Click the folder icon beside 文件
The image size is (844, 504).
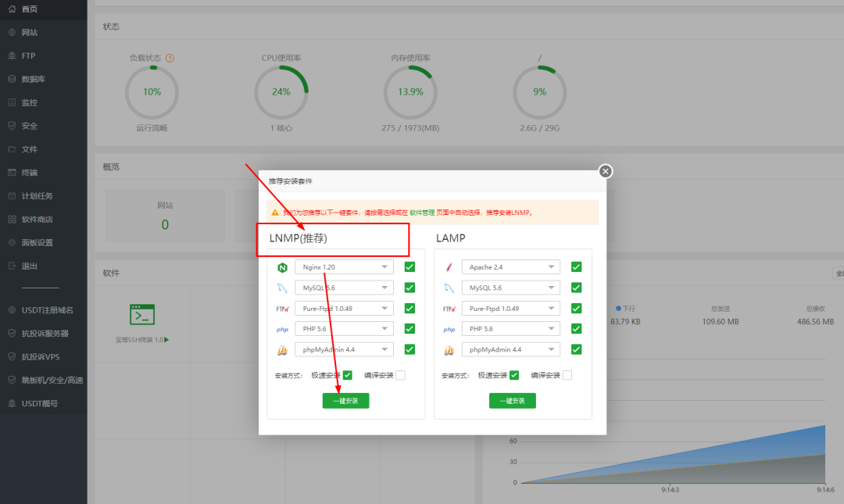point(12,149)
